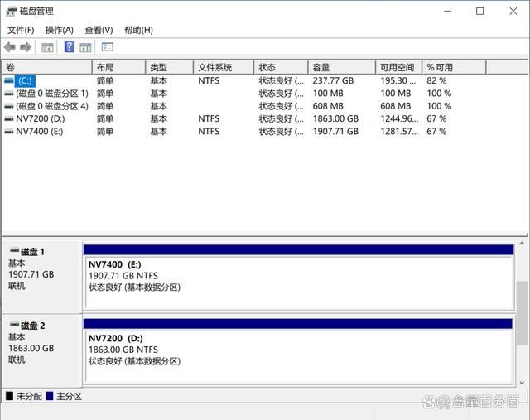Click the disk pane vertical scrollbar thumb
This screenshot has width=530, height=420.
pos(522,315)
